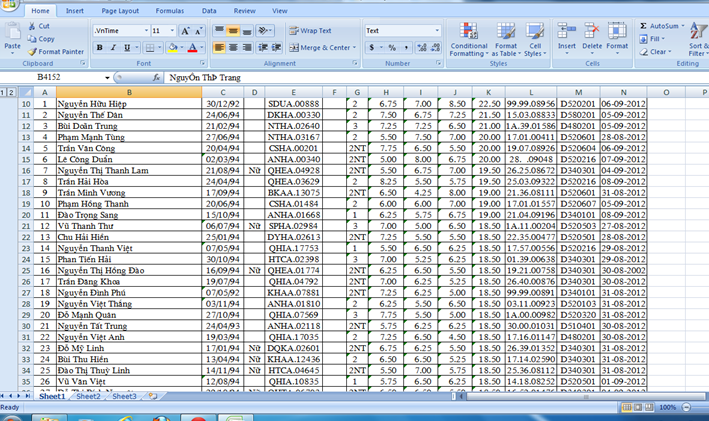Click Increase Indent icon
The width and height of the screenshot is (709, 421).
(277, 47)
